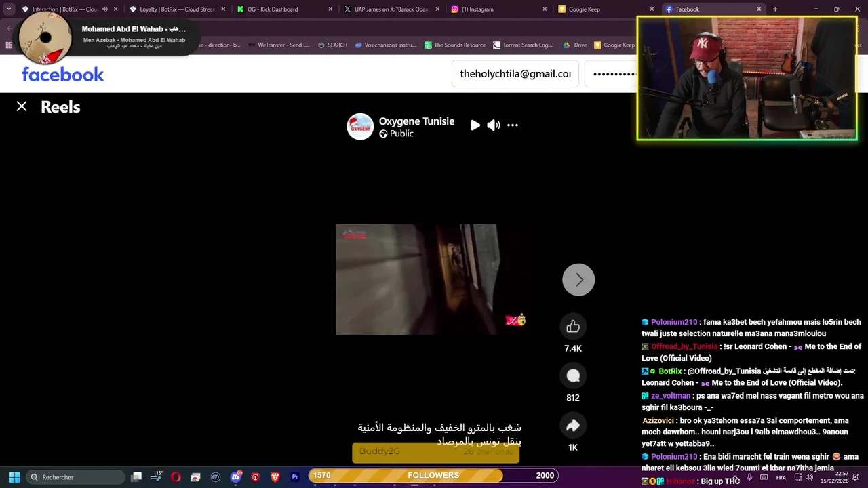This screenshot has height=488, width=868.
Task: Click chat username Offroad_by_Tunisia
Action: [684, 346]
